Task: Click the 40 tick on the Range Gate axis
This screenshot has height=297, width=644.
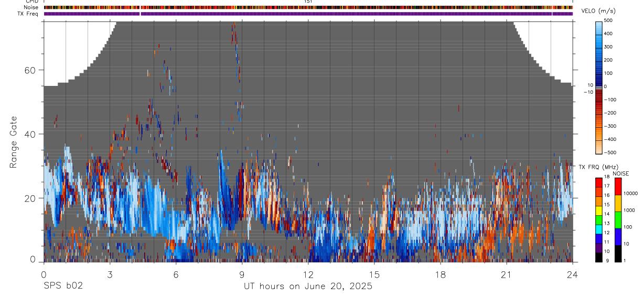Action: click(30, 134)
